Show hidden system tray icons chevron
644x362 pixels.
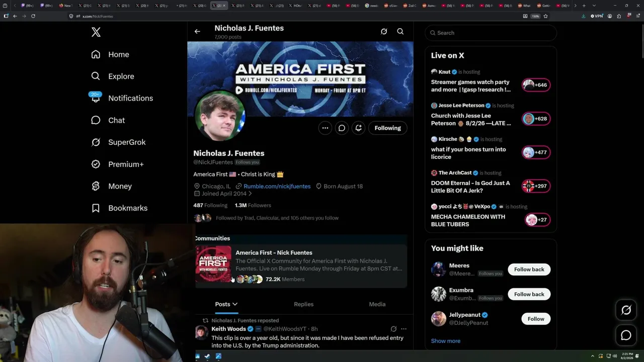click(x=593, y=356)
